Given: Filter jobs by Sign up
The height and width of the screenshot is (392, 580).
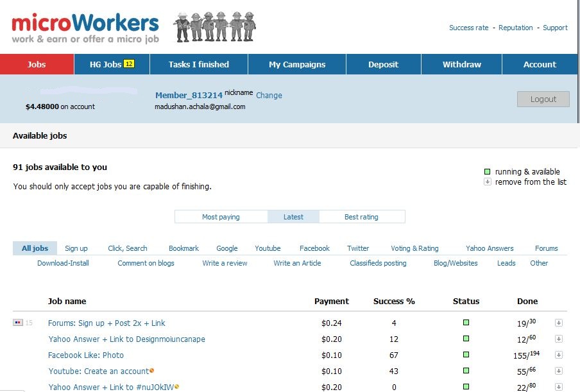Looking at the screenshot, I should (x=76, y=248).
